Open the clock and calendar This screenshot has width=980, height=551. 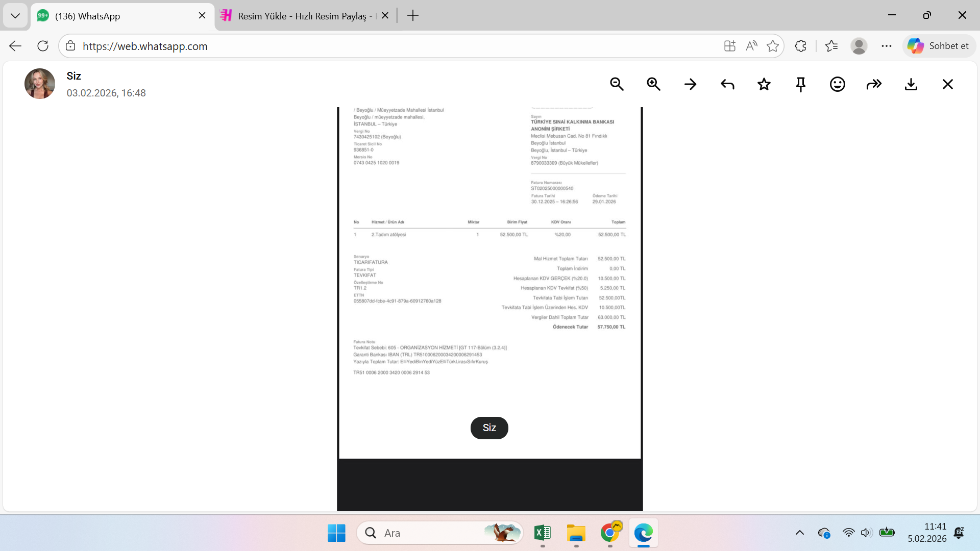point(927,533)
